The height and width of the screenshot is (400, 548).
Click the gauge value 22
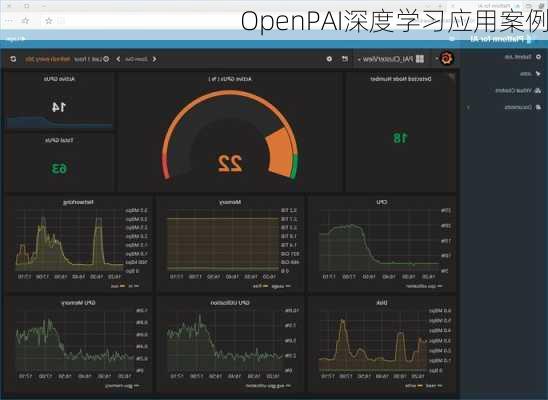(230, 163)
